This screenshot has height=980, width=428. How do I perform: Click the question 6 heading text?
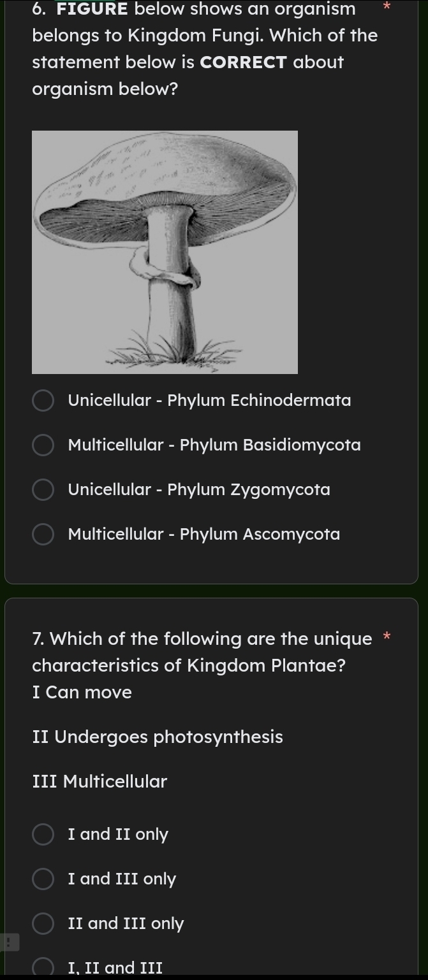coord(204,48)
